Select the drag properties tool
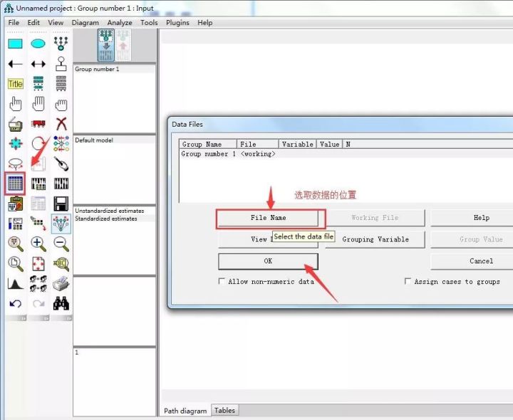This screenshot has height=420, width=513. (x=38, y=224)
